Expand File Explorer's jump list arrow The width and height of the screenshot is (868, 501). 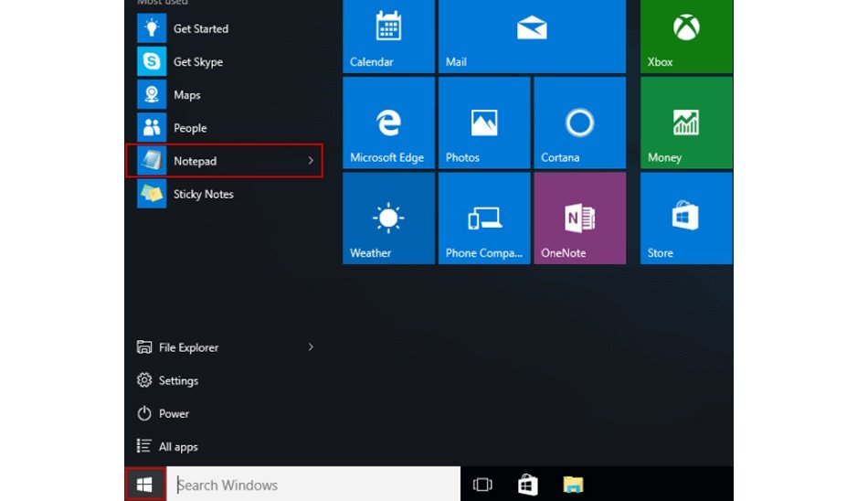pos(311,346)
